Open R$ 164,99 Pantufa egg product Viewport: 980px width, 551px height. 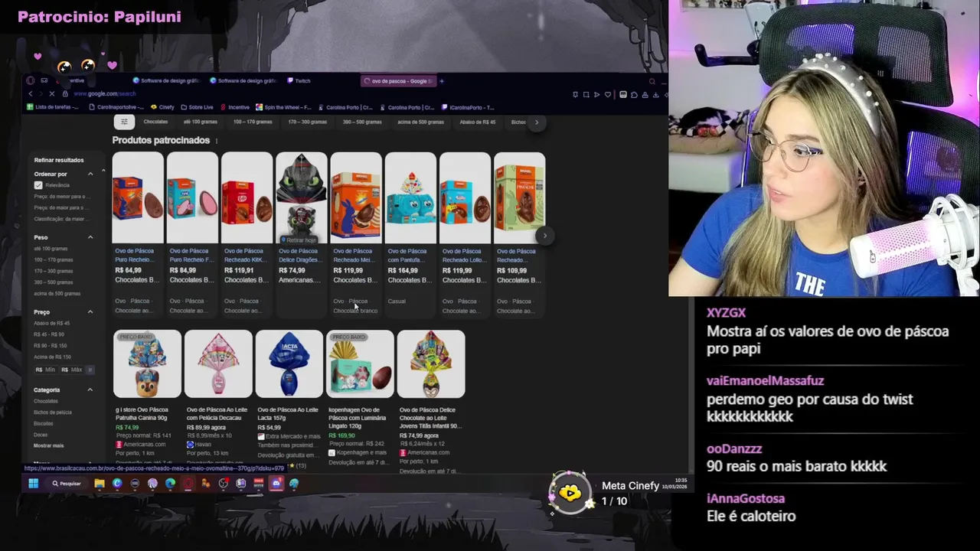[410, 233]
